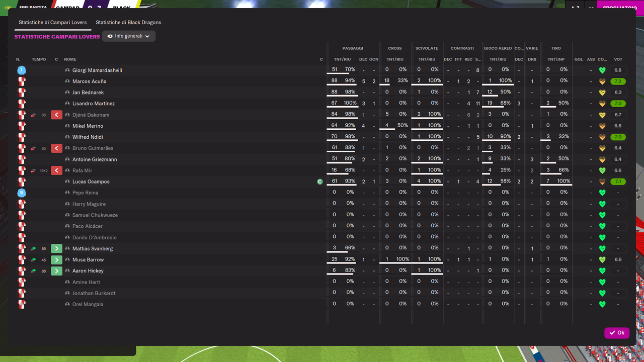
Task: Click Lucas Ocampos' 7.1 rating badge
Action: (618, 182)
